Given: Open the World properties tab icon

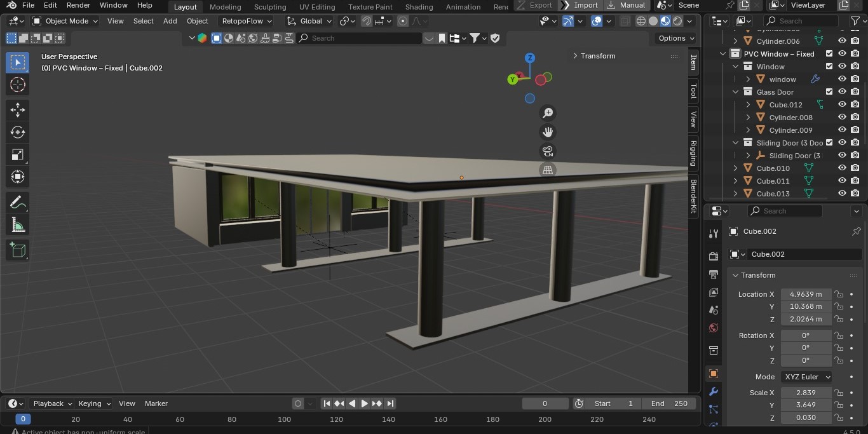Looking at the screenshot, I should click(x=714, y=329).
